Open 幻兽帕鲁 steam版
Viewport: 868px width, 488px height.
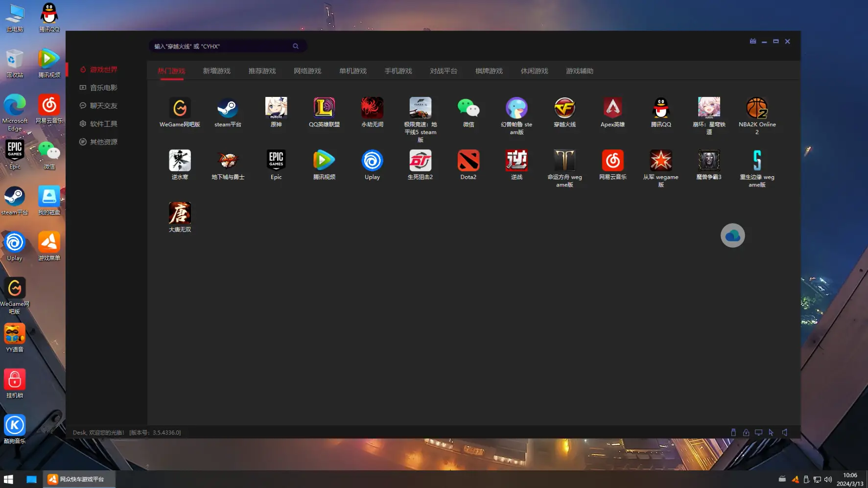point(516,116)
